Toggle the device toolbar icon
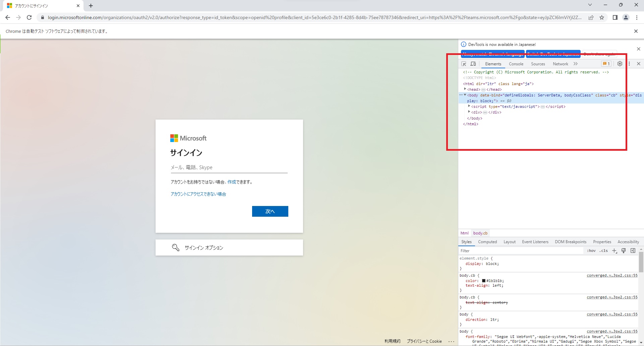The width and height of the screenshot is (644, 346). (x=473, y=64)
